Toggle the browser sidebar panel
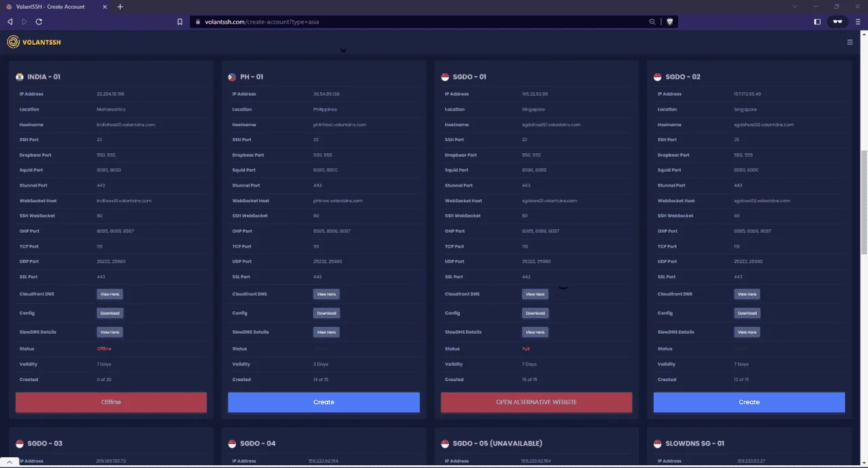The height and width of the screenshot is (468, 868). [817, 22]
